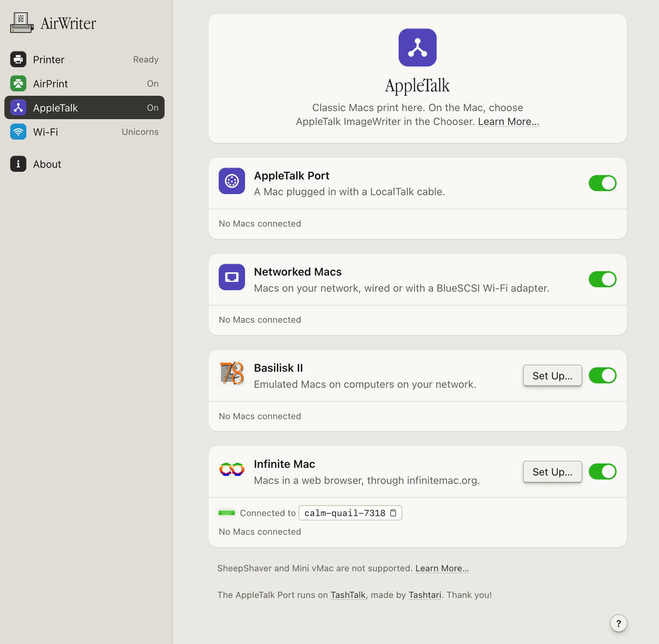Disable the Basilisk II switch
The image size is (659, 644).
tap(602, 375)
